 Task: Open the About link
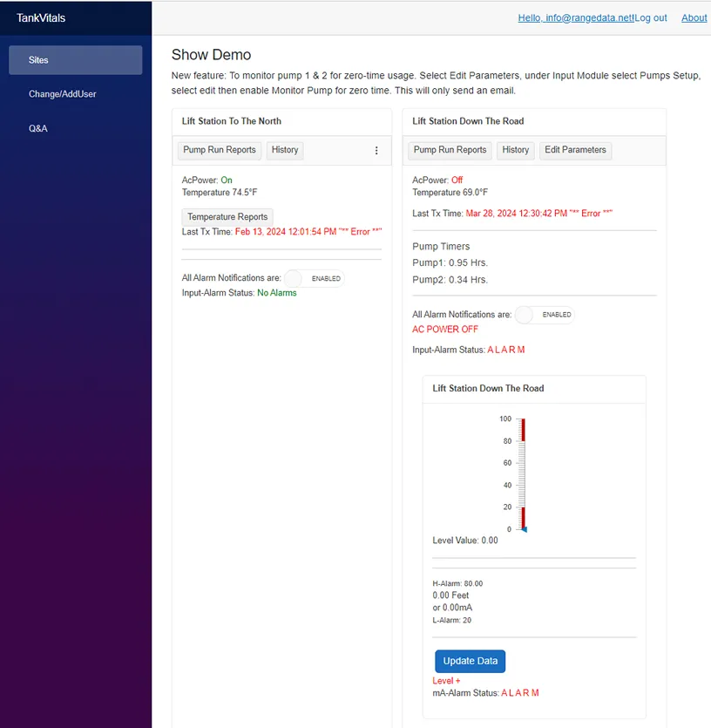pyautogui.click(x=694, y=17)
